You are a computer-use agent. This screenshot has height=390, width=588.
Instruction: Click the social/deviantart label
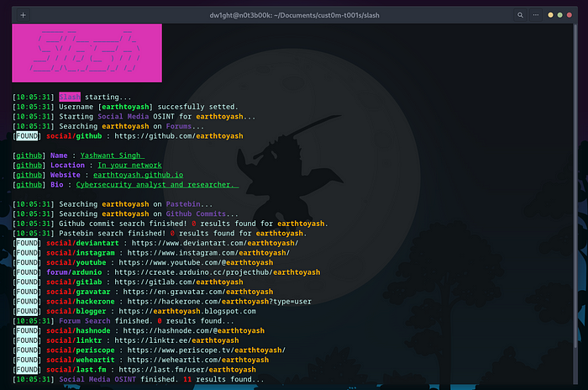(82, 243)
